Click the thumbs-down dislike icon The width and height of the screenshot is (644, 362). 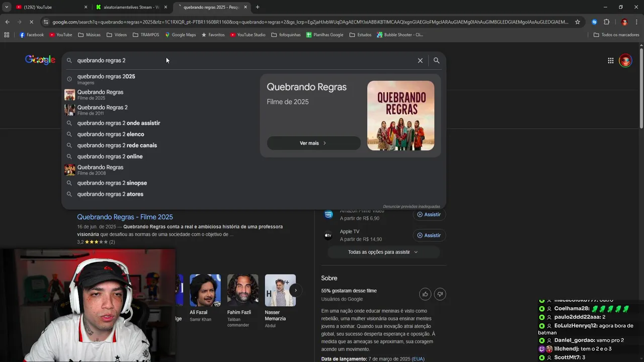(x=440, y=294)
